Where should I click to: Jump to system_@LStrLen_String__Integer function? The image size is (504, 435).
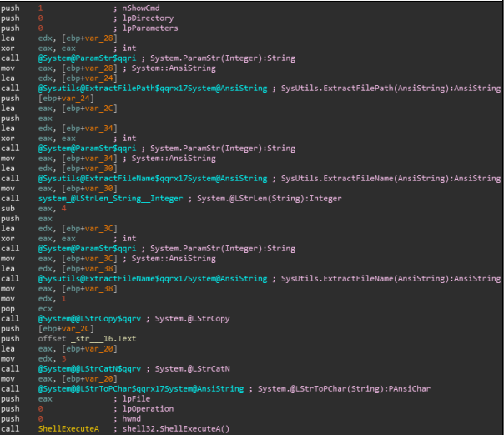pos(110,199)
